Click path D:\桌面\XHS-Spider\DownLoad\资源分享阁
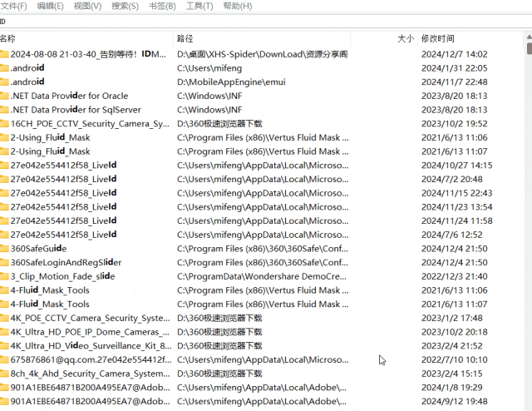Image resolution: width=532 pixels, height=411 pixels. click(x=263, y=54)
